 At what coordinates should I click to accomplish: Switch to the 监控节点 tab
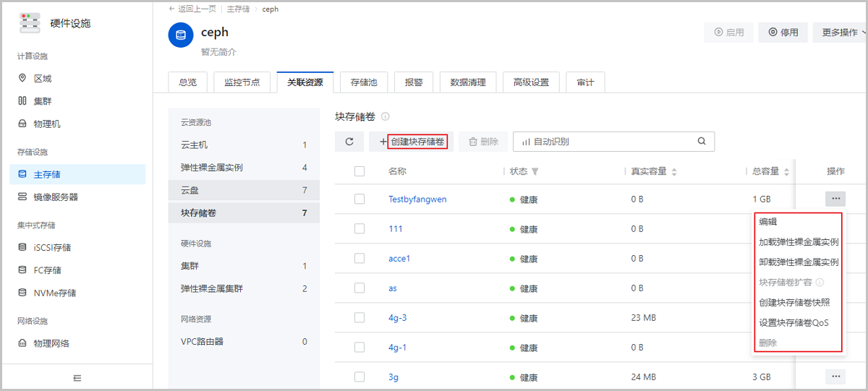[242, 82]
